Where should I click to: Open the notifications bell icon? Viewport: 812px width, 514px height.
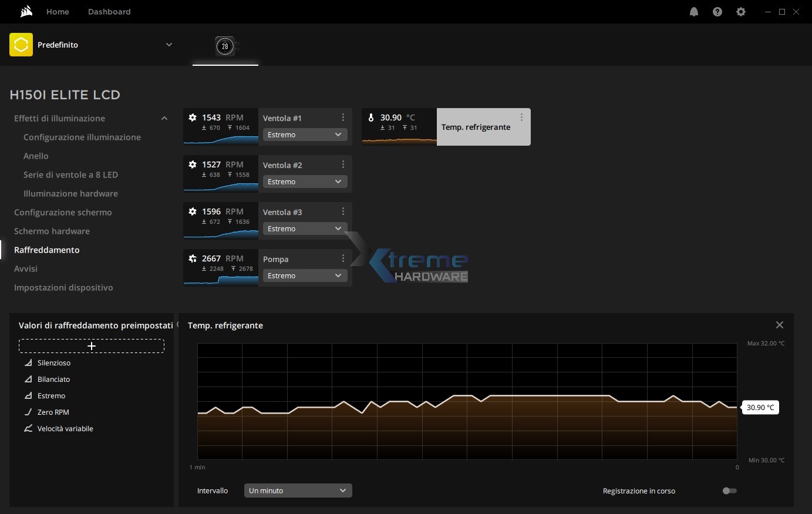694,12
